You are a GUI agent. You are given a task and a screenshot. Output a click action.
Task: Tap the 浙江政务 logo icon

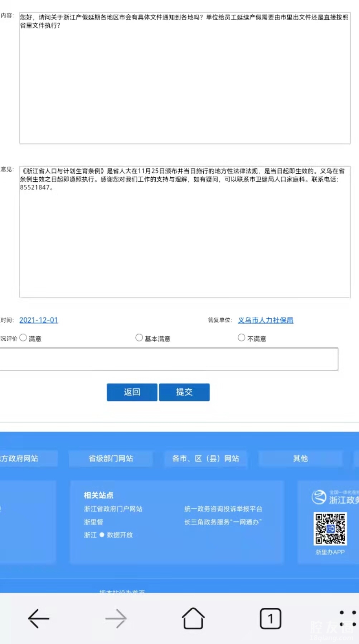coord(319,497)
